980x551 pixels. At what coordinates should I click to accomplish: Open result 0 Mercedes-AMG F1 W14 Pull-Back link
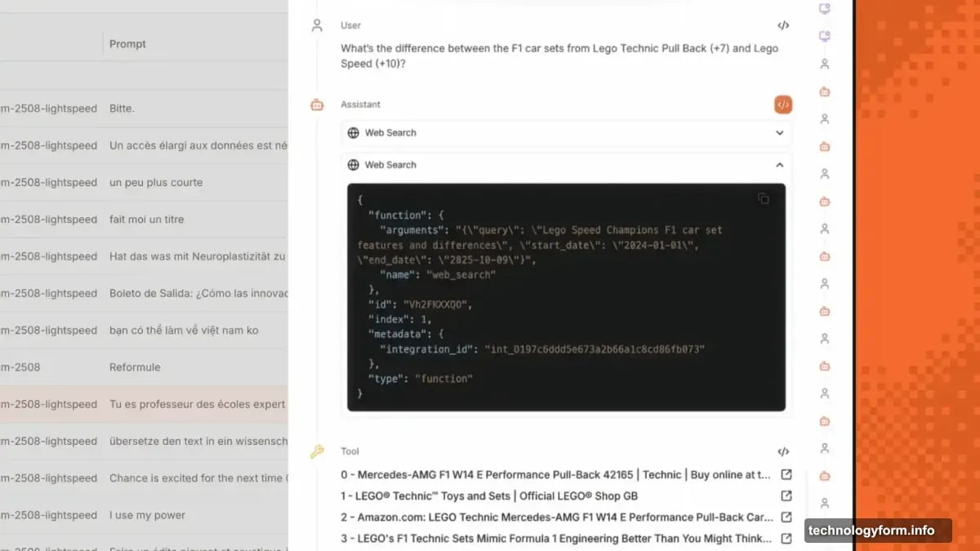(555, 474)
